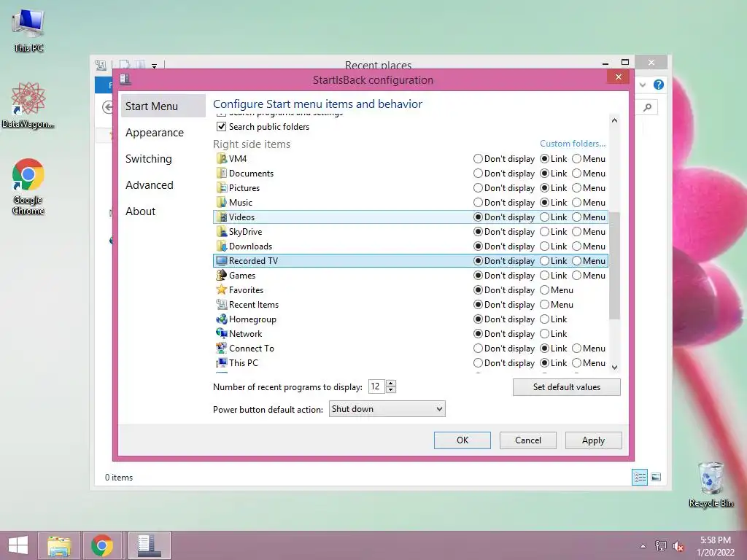Click the OK button

462,440
